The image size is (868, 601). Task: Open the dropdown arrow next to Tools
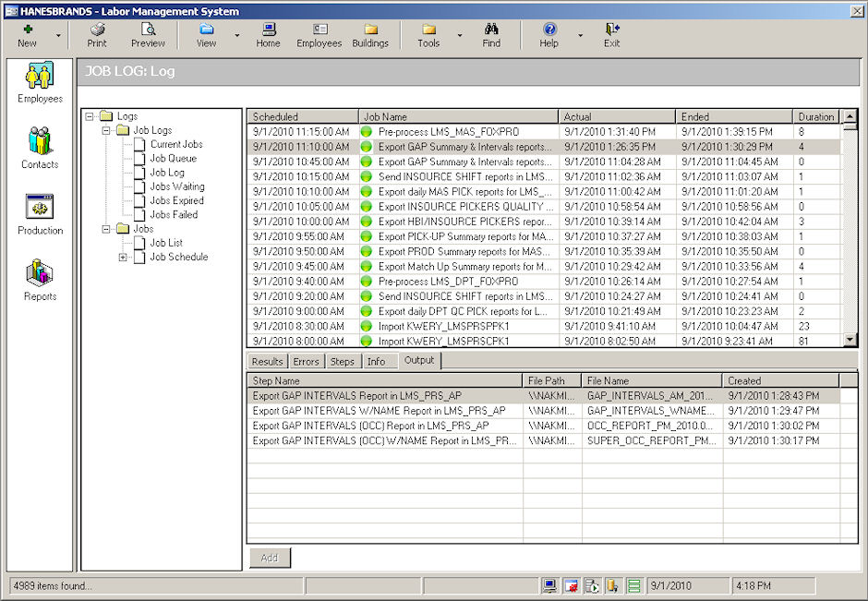(460, 36)
